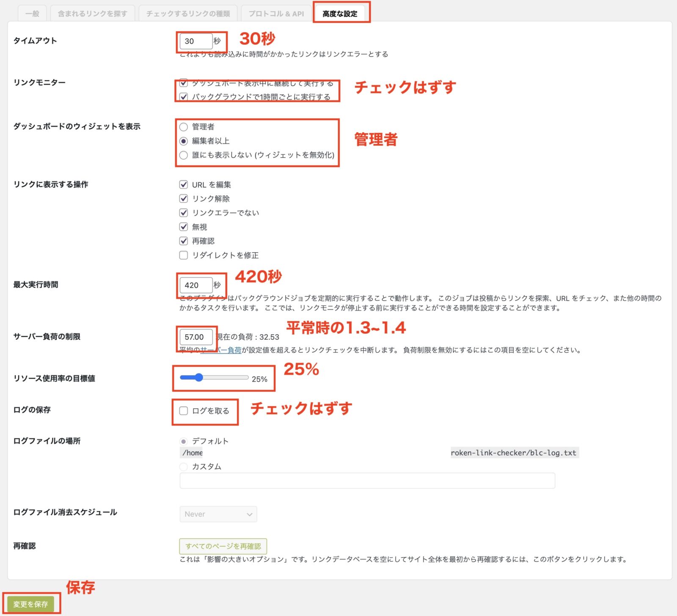Click the リソース使用率 slider handle
This screenshot has height=616, width=677.
(x=198, y=377)
